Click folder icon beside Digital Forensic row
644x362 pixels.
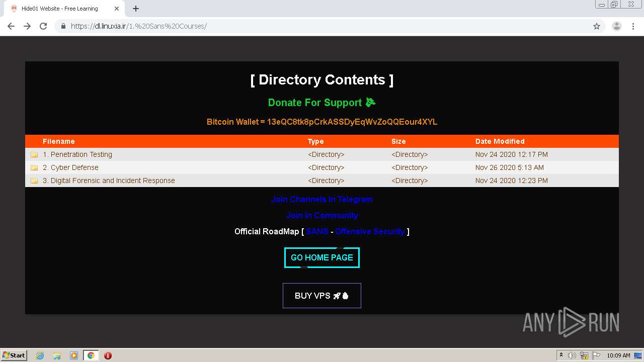pos(34,180)
